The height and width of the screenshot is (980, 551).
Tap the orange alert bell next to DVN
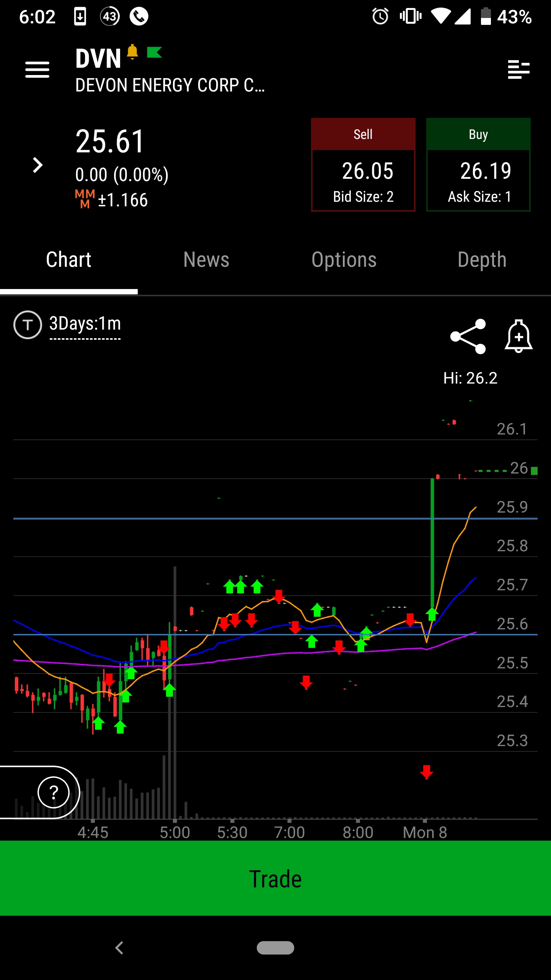pos(132,52)
